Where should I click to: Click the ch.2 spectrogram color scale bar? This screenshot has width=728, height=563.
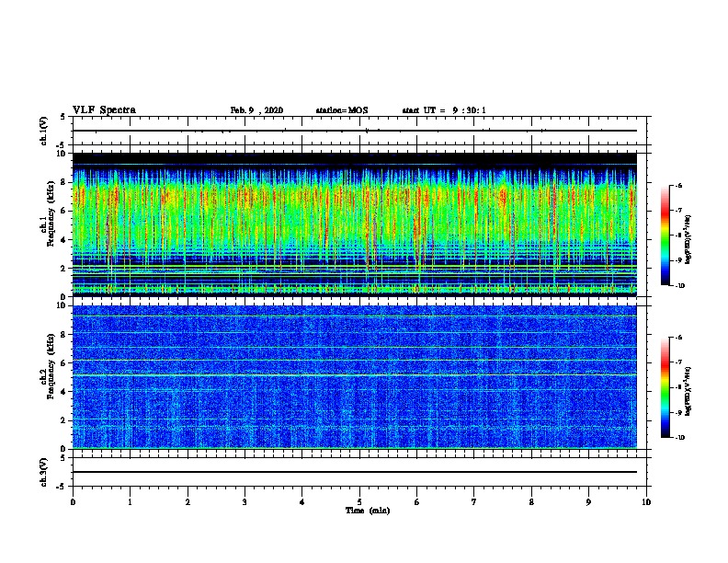pyautogui.click(x=665, y=387)
